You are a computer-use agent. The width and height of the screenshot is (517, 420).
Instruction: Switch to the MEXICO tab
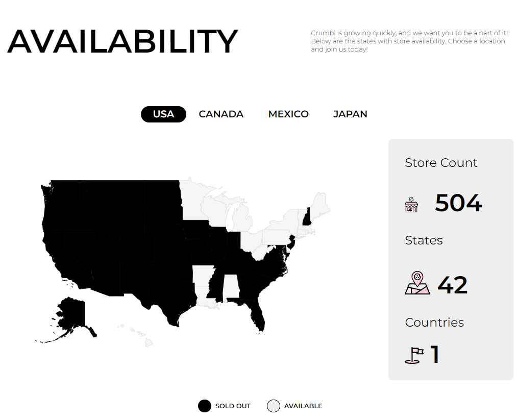[x=288, y=114]
